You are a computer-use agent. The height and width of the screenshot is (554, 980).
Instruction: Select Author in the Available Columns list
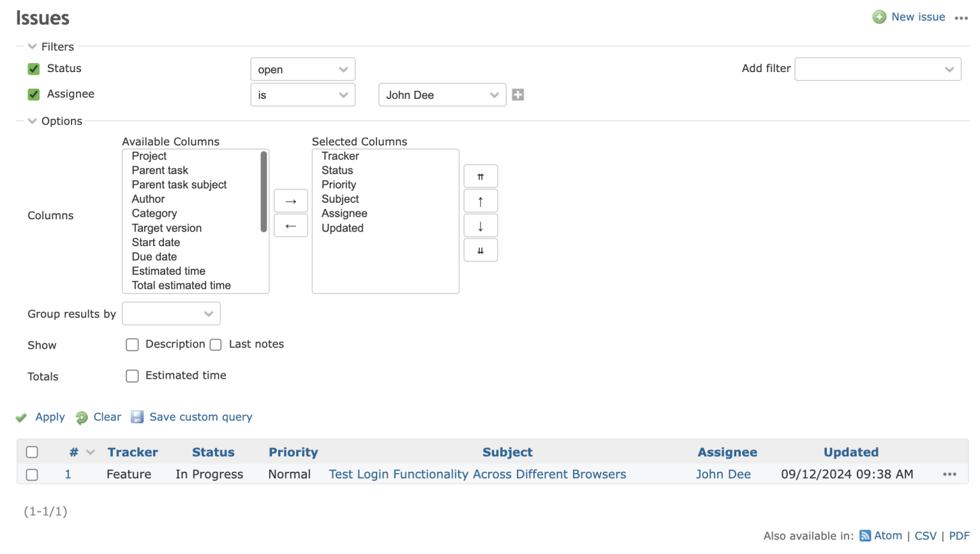(148, 199)
